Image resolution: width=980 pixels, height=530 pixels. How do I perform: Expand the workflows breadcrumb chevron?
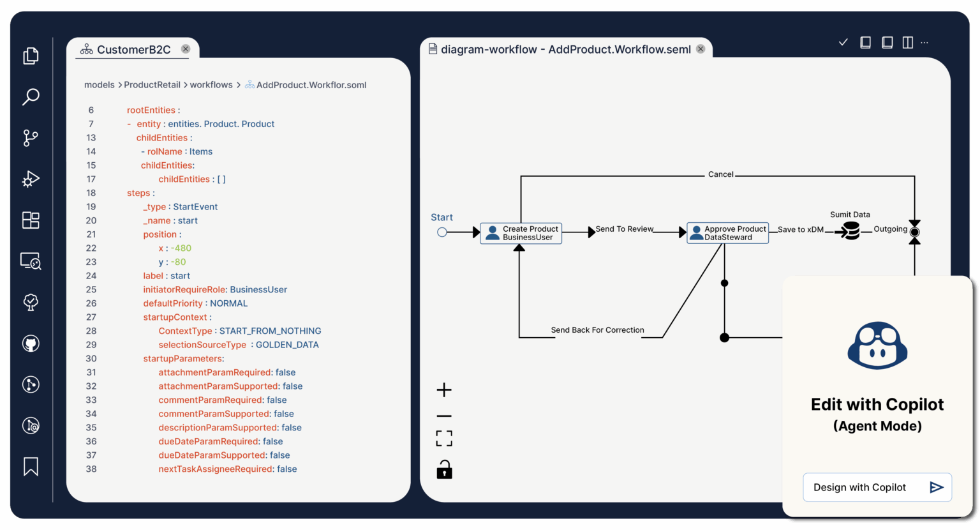coord(239,85)
